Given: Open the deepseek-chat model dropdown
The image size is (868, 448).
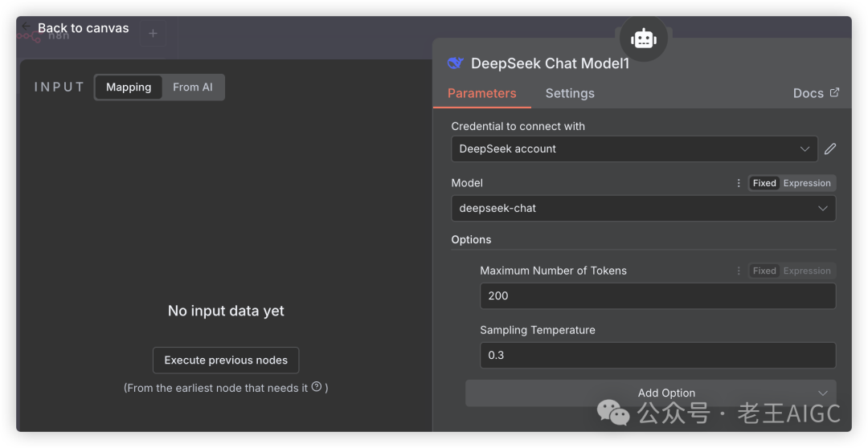Looking at the screenshot, I should (643, 208).
